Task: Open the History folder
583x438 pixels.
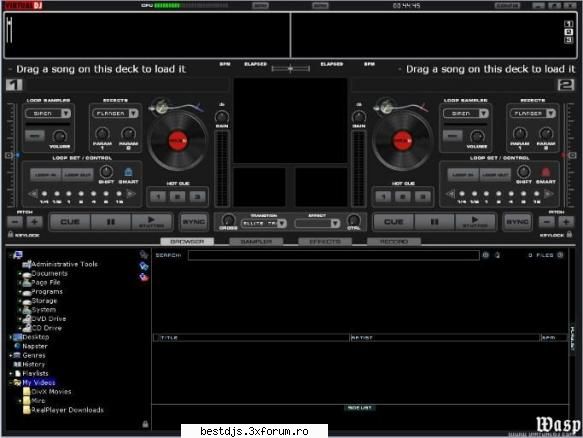Action: click(33, 364)
